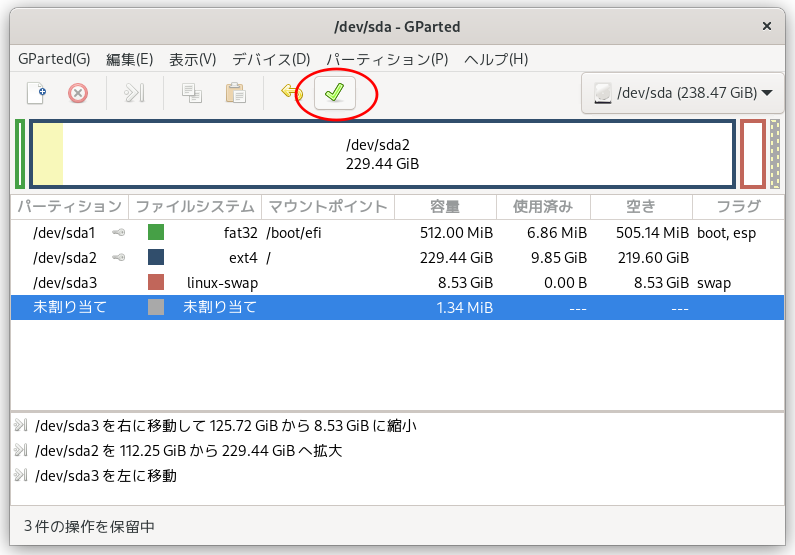The width and height of the screenshot is (795, 555).
Task: Select the /dev/sda2 partition row
Action: (398, 257)
